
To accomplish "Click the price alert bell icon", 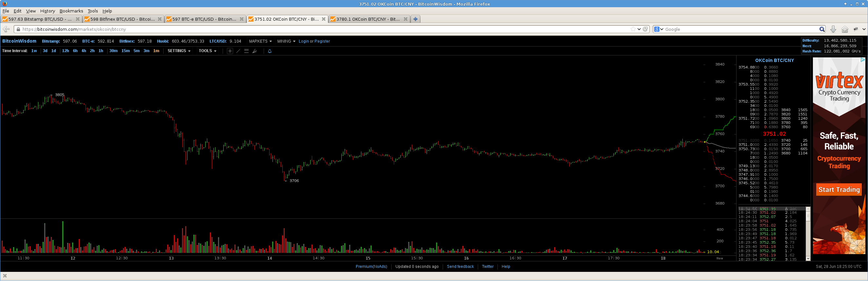I will pos(270,51).
